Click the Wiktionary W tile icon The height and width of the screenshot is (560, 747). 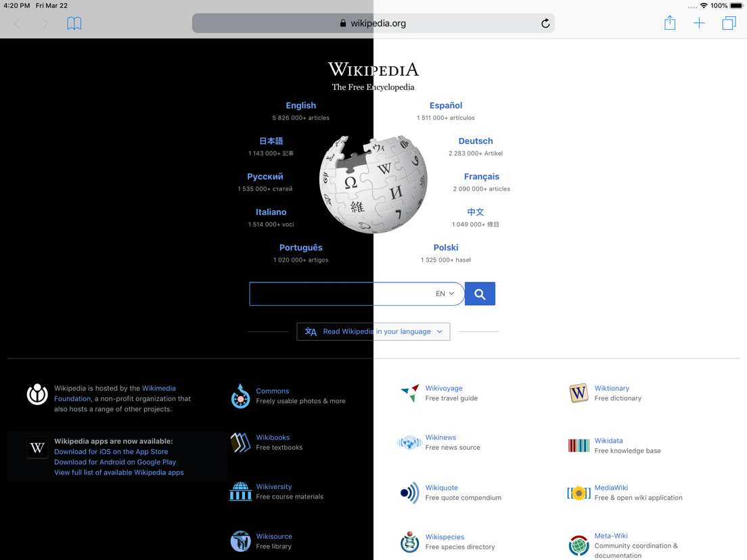point(579,393)
